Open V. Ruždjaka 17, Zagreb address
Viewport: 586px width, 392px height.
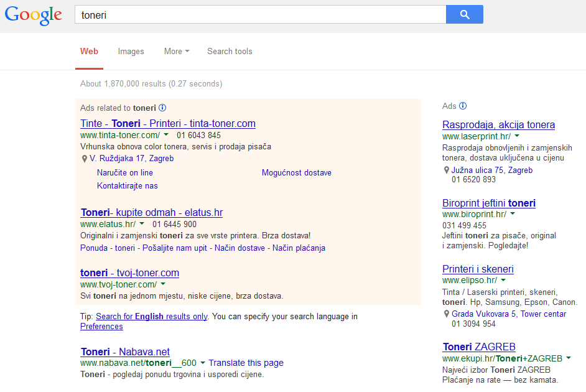click(131, 159)
